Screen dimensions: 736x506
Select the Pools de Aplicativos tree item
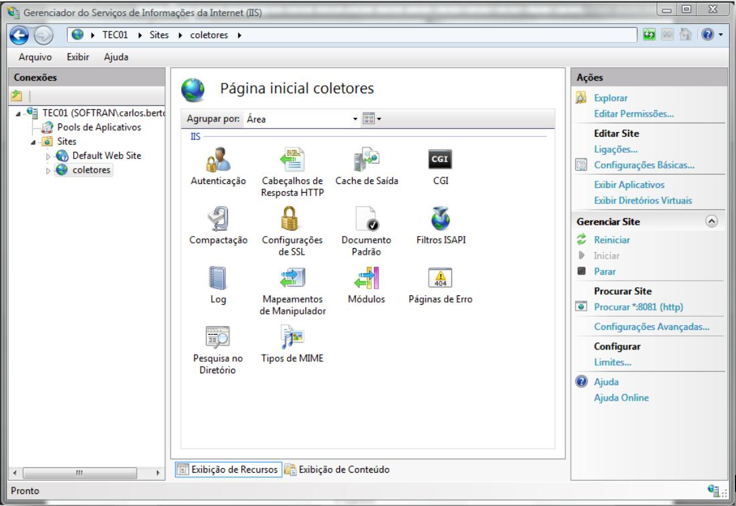pyautogui.click(x=98, y=128)
